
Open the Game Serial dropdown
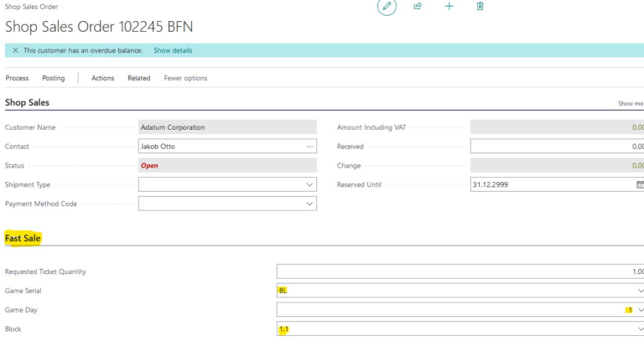click(641, 291)
